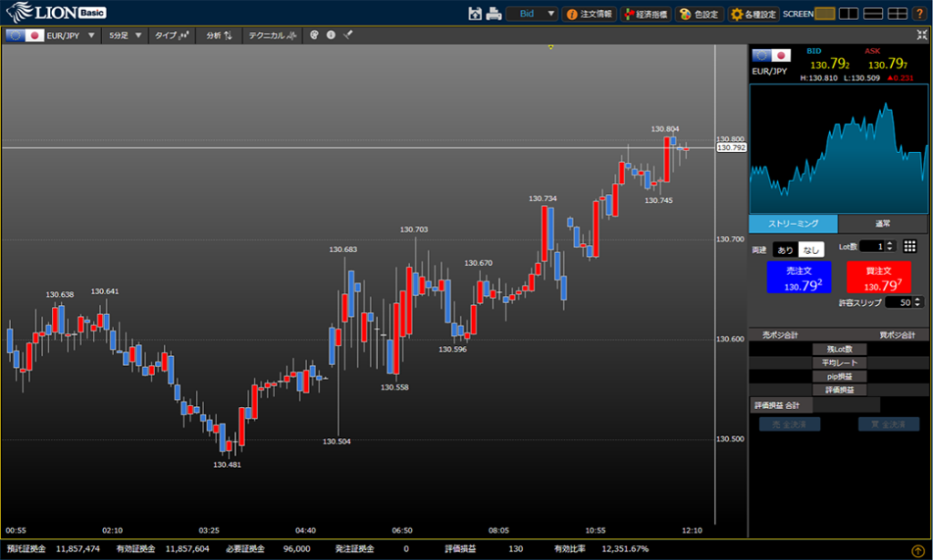Click the red 買注文 buy button
Image resolution: width=933 pixels, height=560 pixels.
pyautogui.click(x=878, y=278)
